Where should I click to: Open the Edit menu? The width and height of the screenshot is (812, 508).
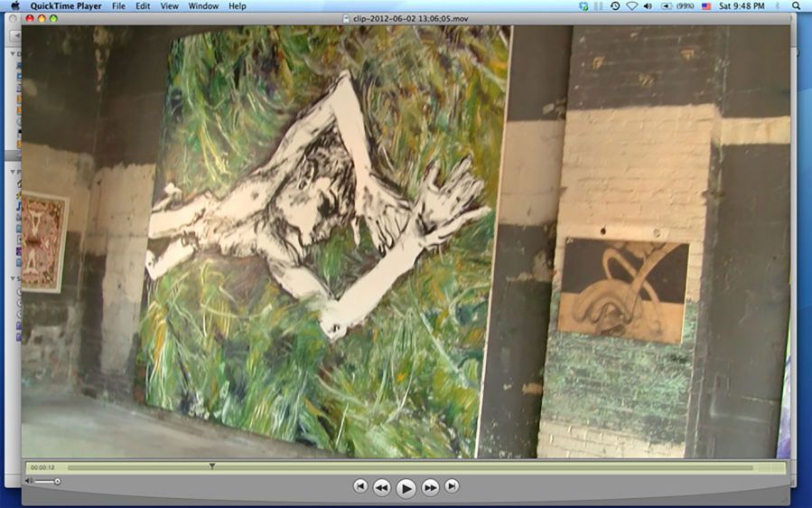143,6
